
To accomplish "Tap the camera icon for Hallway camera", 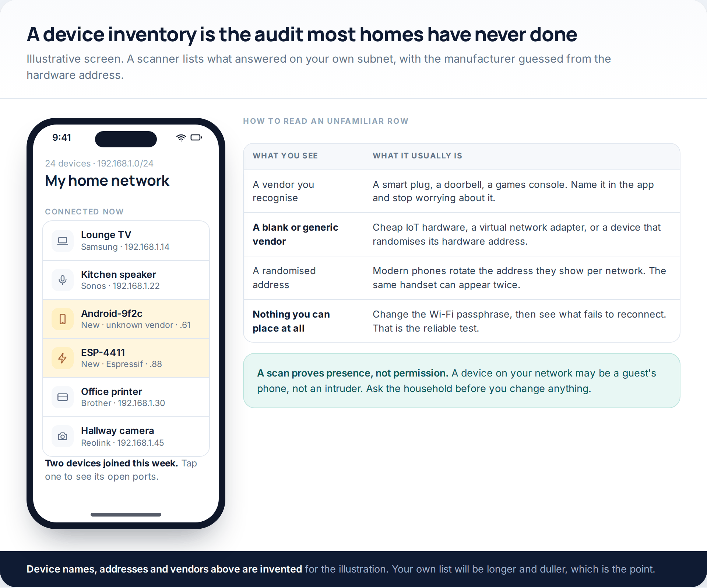I will point(63,437).
